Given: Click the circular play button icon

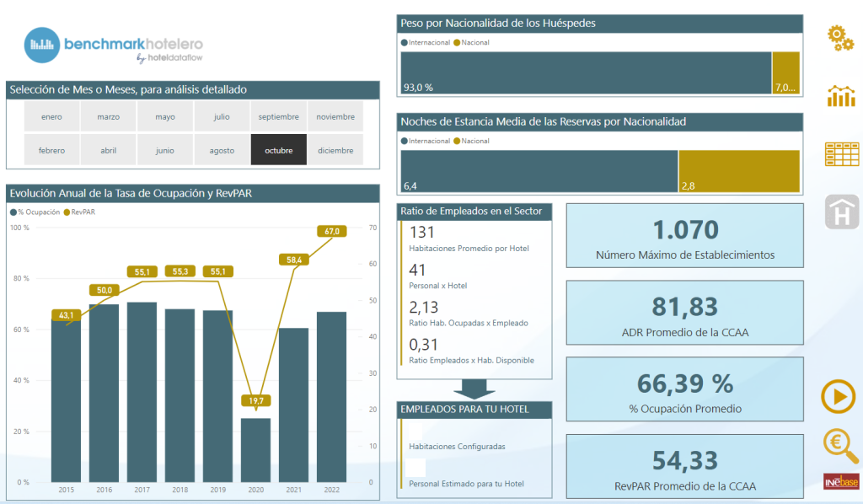Looking at the screenshot, I should point(839,396).
